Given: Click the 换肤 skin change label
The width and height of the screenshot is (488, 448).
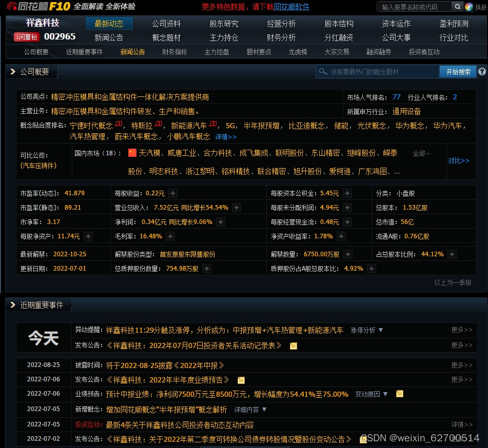Looking at the screenshot, I should pyautogui.click(x=481, y=7).
